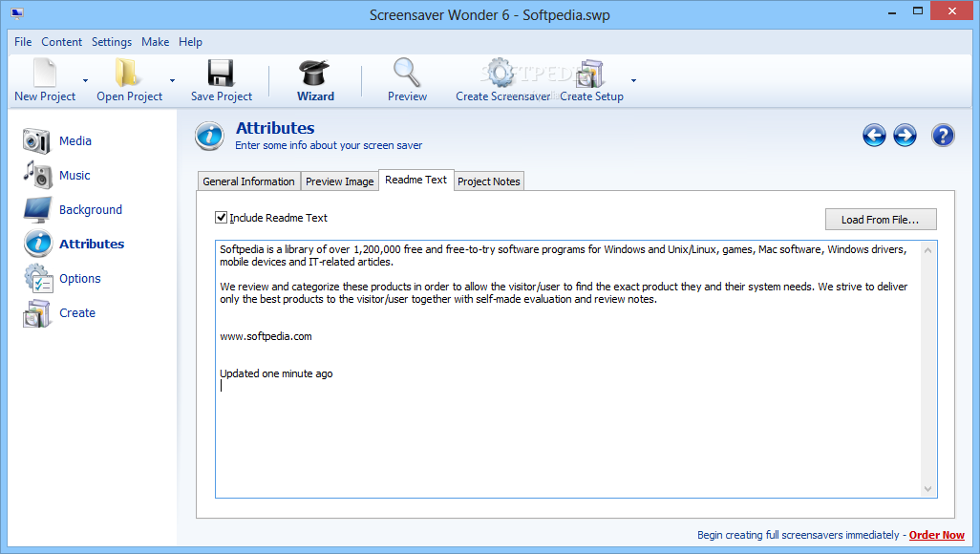Uncheck Include Readme Text checkbox
This screenshot has height=554, width=980.
221,217
